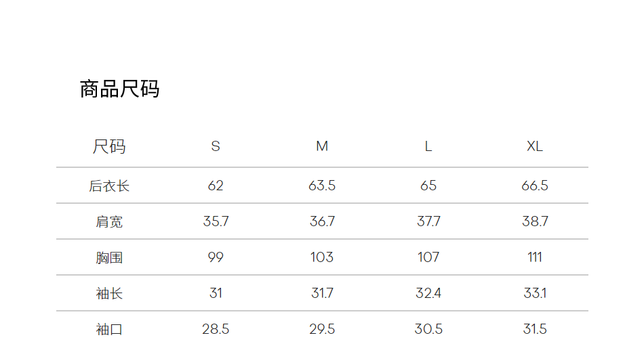Select the 37.7 value for size L
The height and width of the screenshot is (346, 644).
pos(428,221)
